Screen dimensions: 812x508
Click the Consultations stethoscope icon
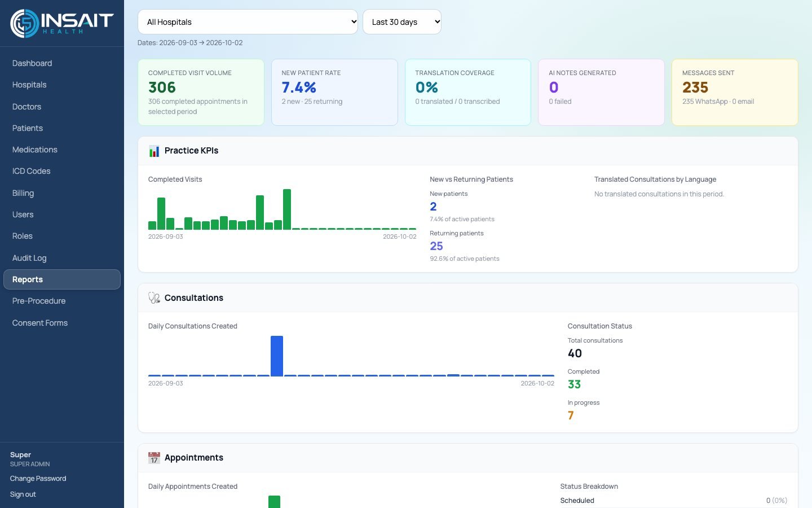[154, 298]
